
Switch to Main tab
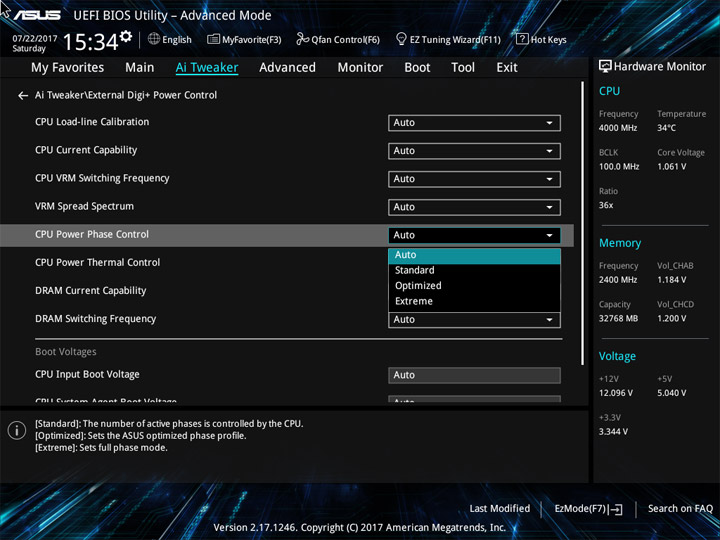pyautogui.click(x=140, y=68)
